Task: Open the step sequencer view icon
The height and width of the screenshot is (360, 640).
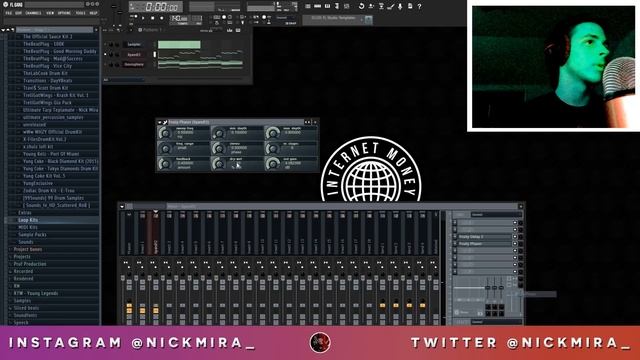Action: tap(318, 7)
